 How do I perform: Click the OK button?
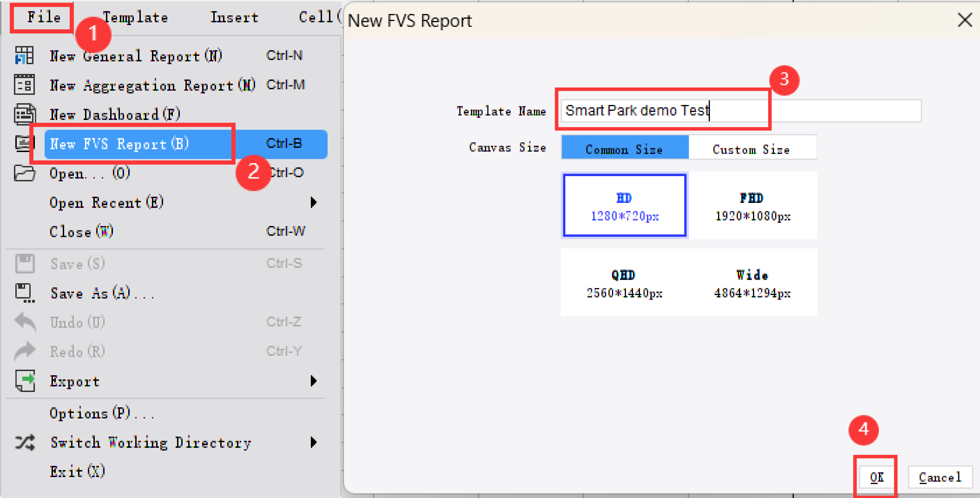tap(876, 477)
